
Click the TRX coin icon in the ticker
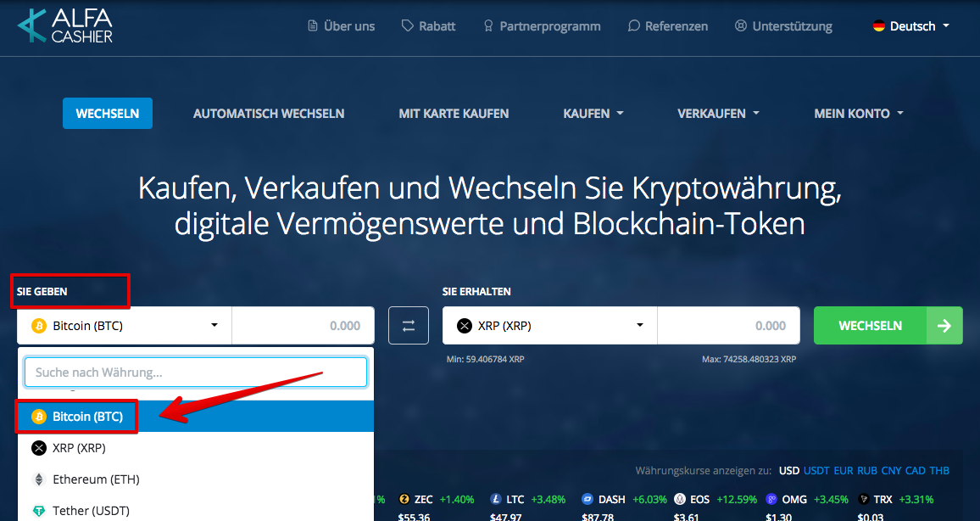[864, 499]
